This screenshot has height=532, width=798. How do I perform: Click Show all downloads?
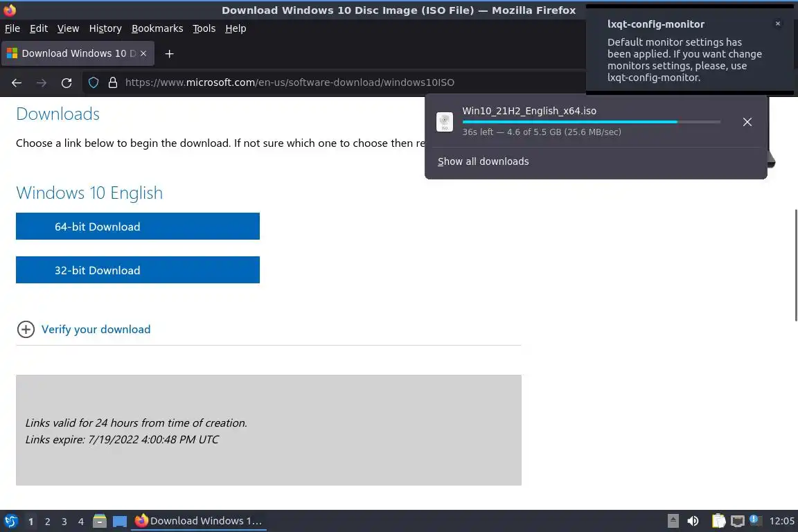(483, 161)
